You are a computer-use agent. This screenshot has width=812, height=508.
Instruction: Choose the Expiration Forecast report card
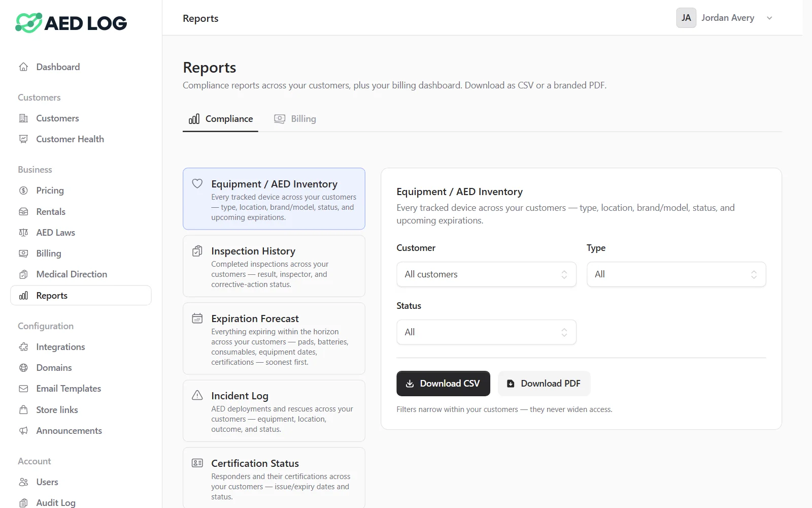[274, 338]
